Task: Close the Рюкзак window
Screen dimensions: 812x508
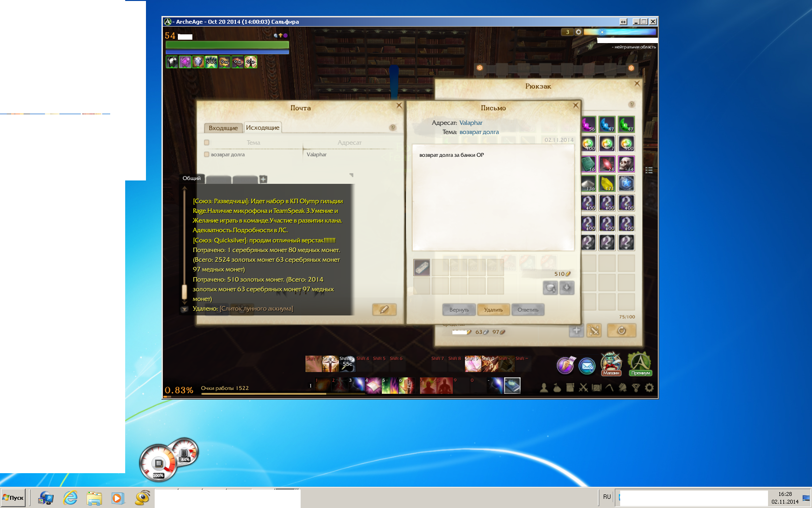Action: (637, 83)
